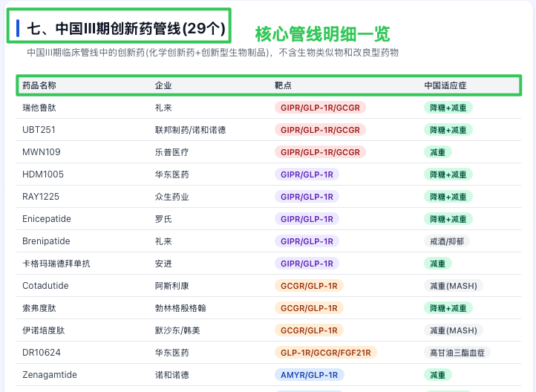This screenshot has height=392, width=536.
Task: Select the drug name Brenipatide
Action: (46, 241)
